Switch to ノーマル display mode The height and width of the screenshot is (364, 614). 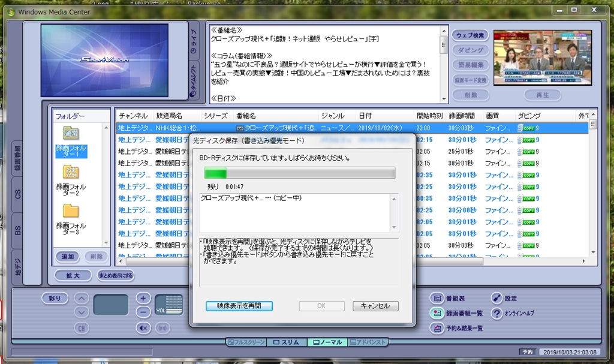pos(327,342)
